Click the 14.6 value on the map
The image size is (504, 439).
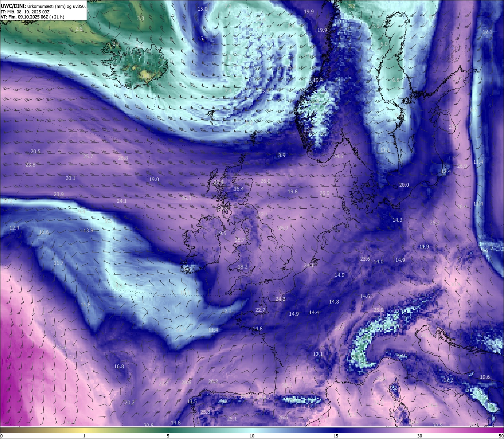coord(365,296)
